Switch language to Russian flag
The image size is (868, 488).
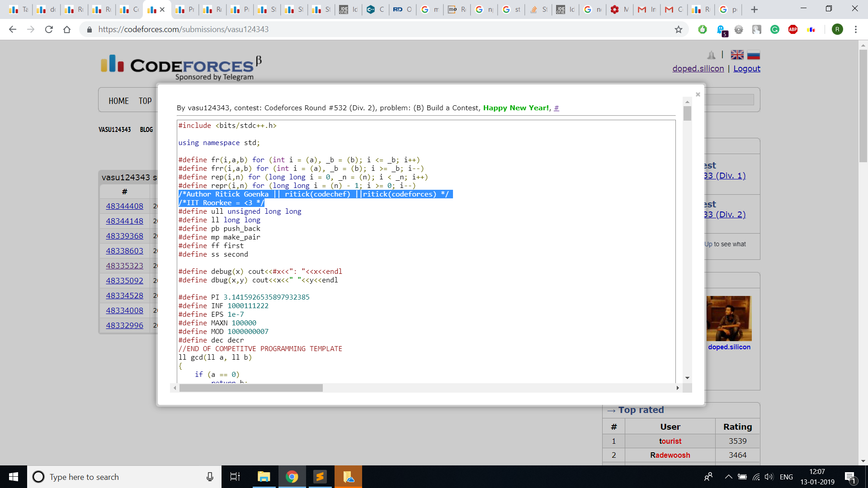click(754, 55)
